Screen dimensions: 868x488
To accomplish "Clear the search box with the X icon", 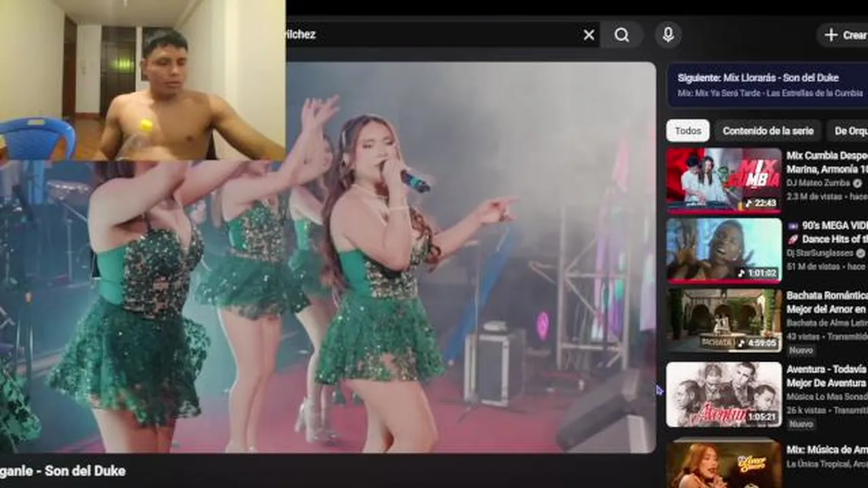I will click(589, 35).
